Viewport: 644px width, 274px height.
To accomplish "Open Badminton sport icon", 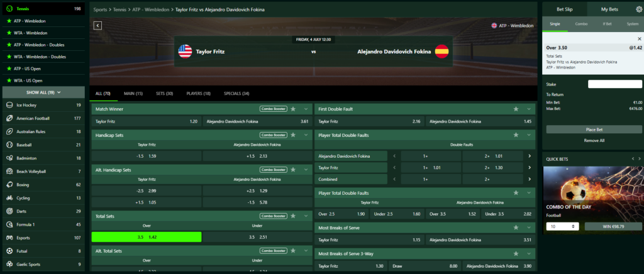I will pos(9,158).
